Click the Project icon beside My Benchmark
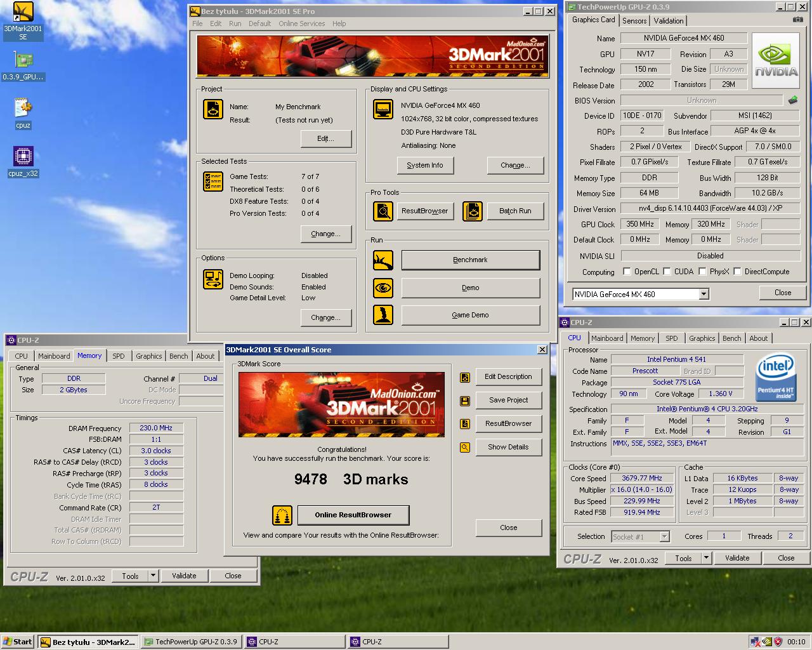 (213, 109)
